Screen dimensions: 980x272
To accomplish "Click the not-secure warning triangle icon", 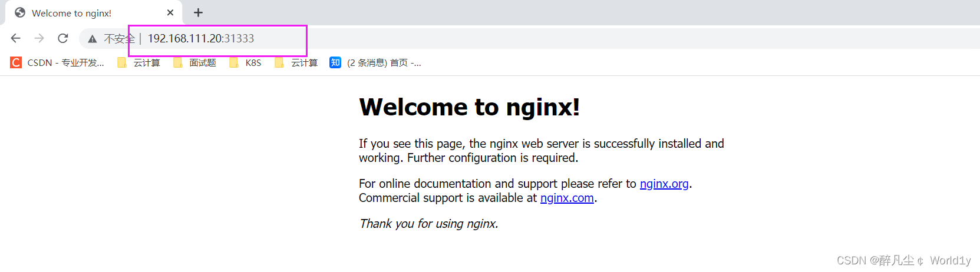I will pos(93,39).
